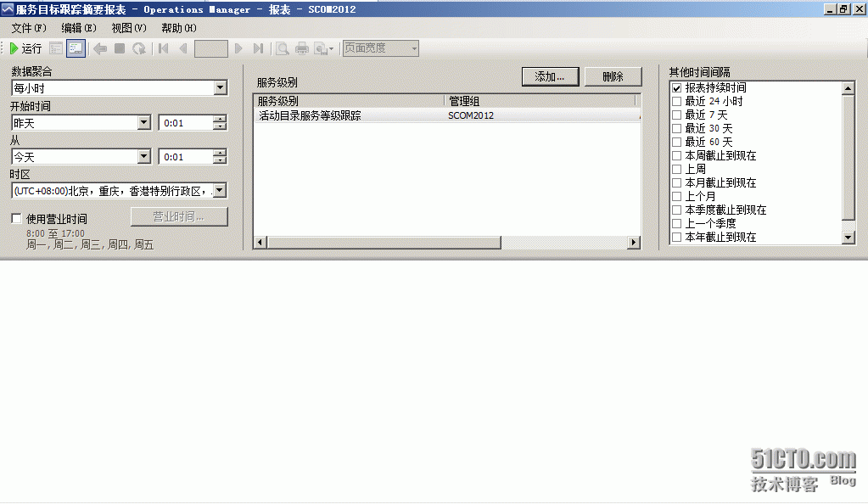Image resolution: width=868 pixels, height=504 pixels.
Task: Check the 最近 7 天 checkbox
Action: click(676, 115)
